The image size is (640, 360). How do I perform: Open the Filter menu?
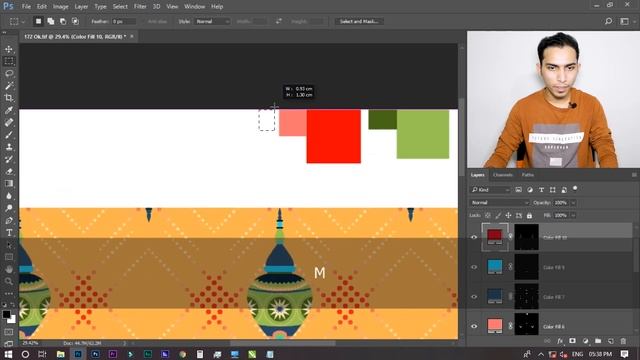[x=140, y=7]
